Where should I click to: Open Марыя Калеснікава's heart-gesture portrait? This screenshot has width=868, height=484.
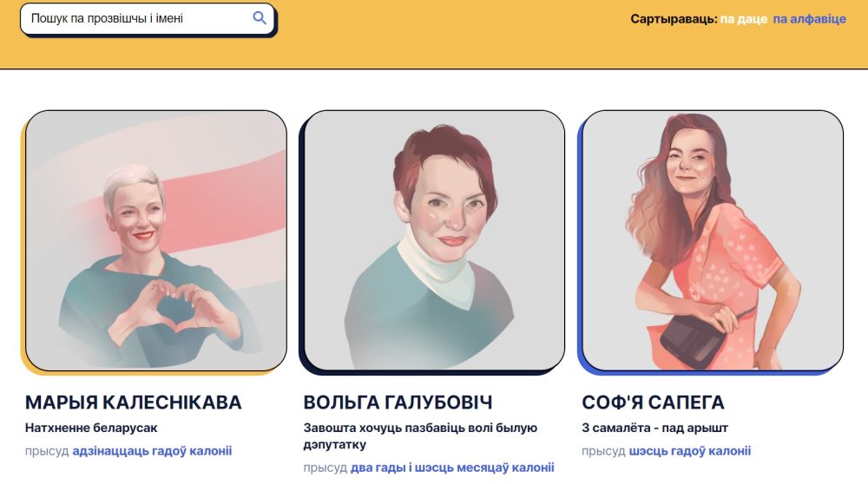point(156,240)
